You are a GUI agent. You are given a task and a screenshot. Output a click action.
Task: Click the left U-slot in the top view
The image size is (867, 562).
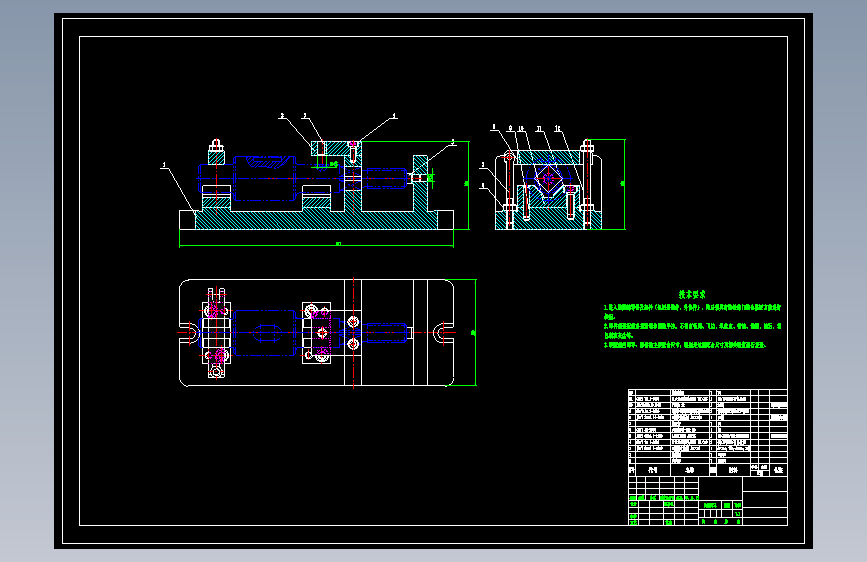pos(188,333)
